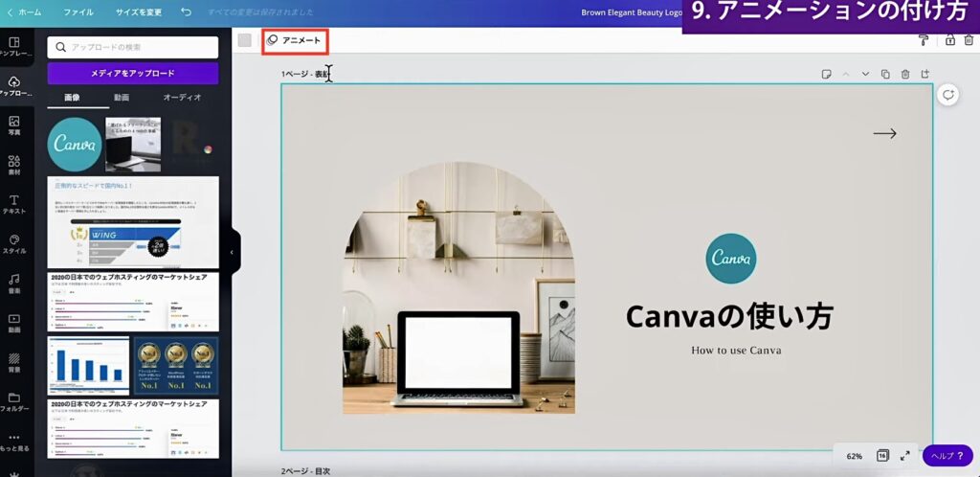980x477 pixels.
Task: Move page down with the down arrow
Action: [x=865, y=75]
